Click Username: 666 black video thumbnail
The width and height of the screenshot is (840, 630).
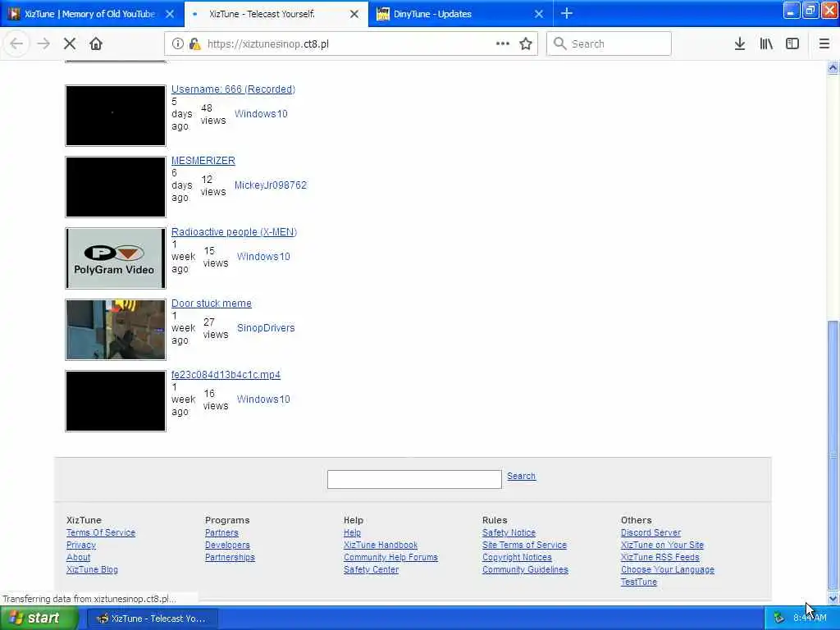pyautogui.click(x=116, y=115)
